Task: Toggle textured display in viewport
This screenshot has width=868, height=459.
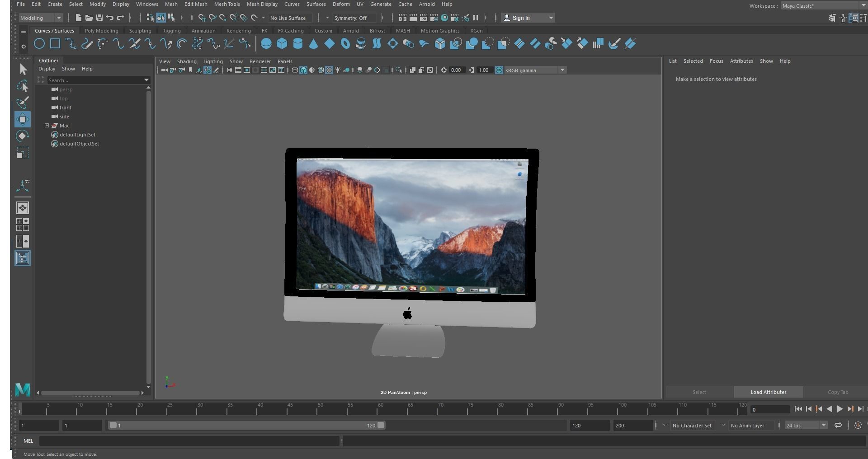Action: 329,70
